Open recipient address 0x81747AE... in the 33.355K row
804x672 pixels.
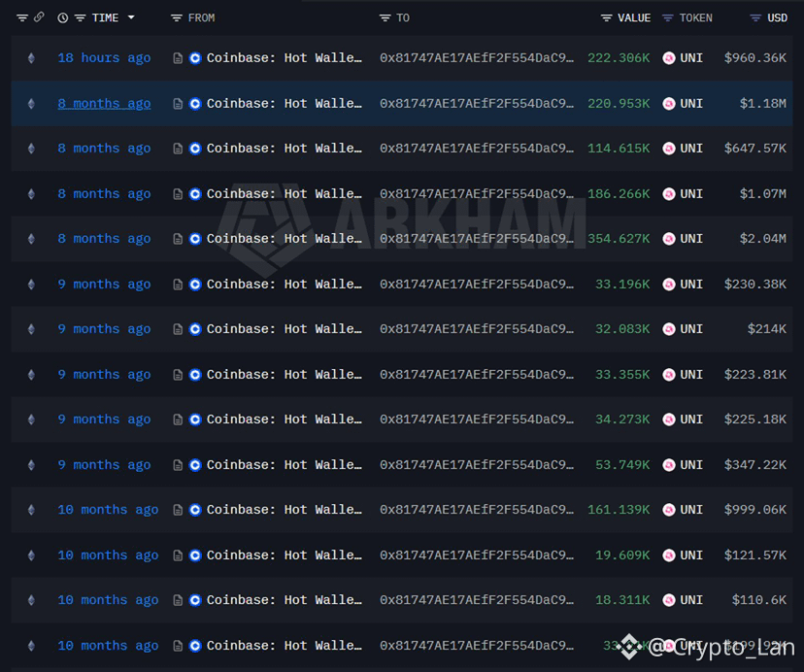(x=477, y=375)
